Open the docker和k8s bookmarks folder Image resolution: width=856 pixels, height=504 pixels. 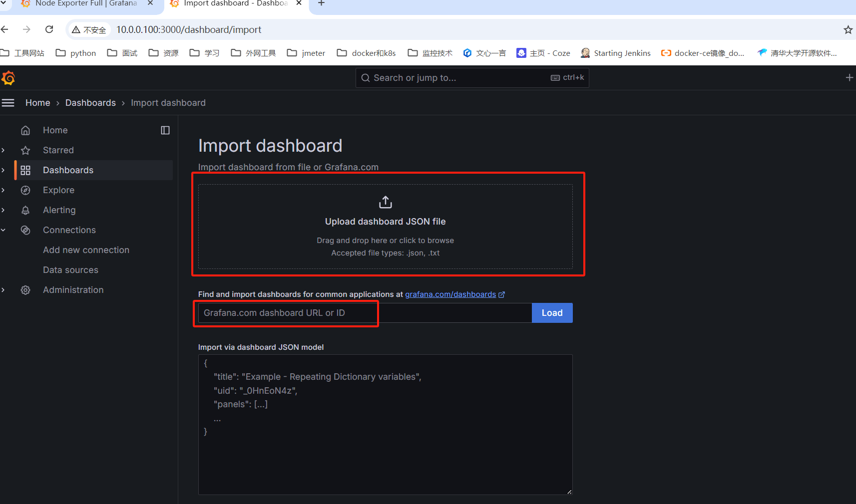click(x=367, y=53)
